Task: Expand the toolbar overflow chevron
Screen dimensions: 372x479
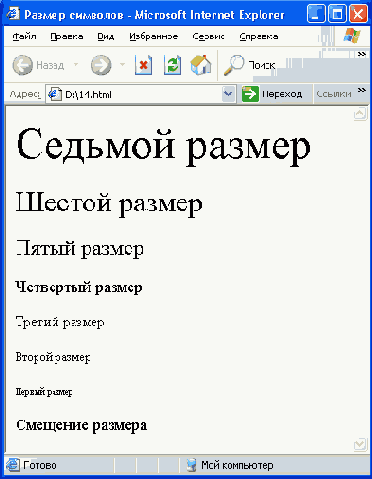Action: click(362, 54)
